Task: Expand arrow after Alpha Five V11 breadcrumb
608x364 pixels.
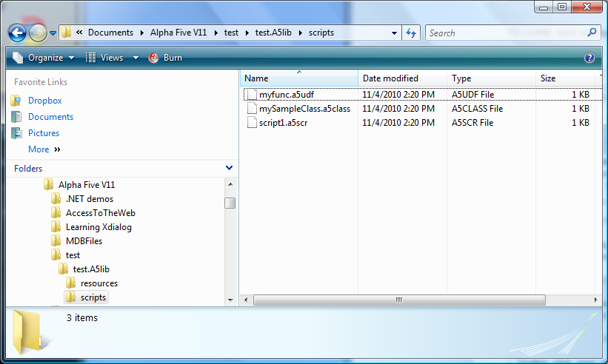Action: pos(216,33)
